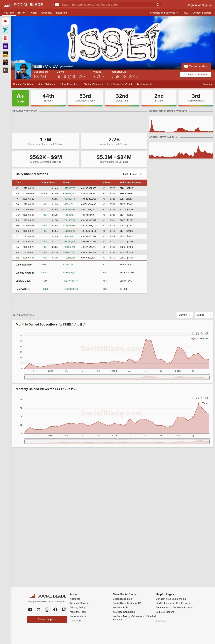Screen dimensions: 215x644
Task: Open the Social Blade Blog footer link
Action: pyautogui.click(x=122, y=599)
